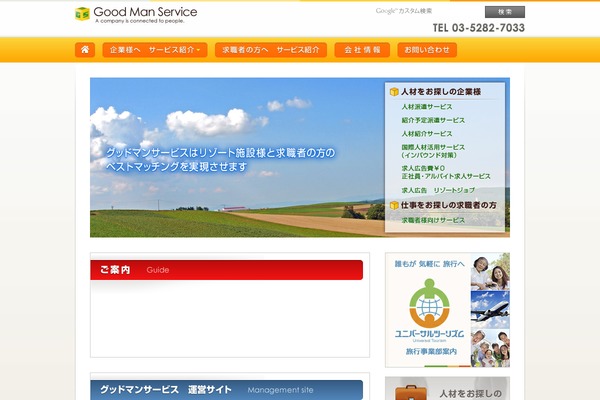Open the 求人広告 リゾートジョブ link

coord(438,190)
